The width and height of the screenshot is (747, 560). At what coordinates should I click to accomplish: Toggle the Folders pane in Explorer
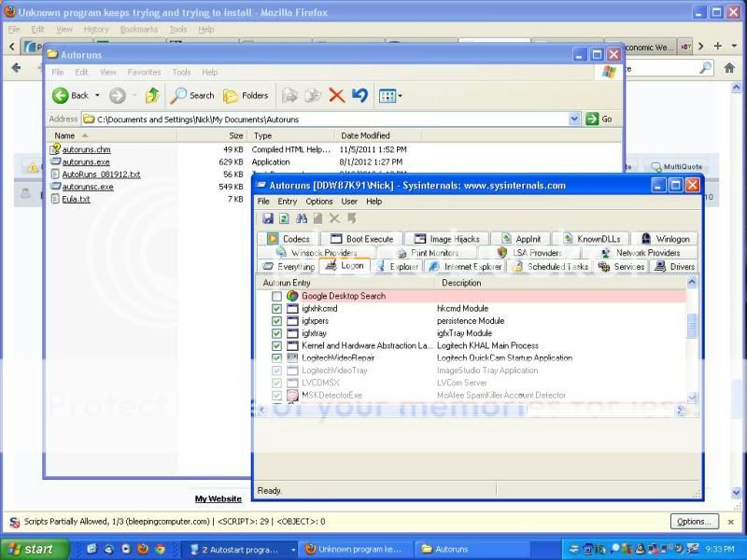click(246, 96)
